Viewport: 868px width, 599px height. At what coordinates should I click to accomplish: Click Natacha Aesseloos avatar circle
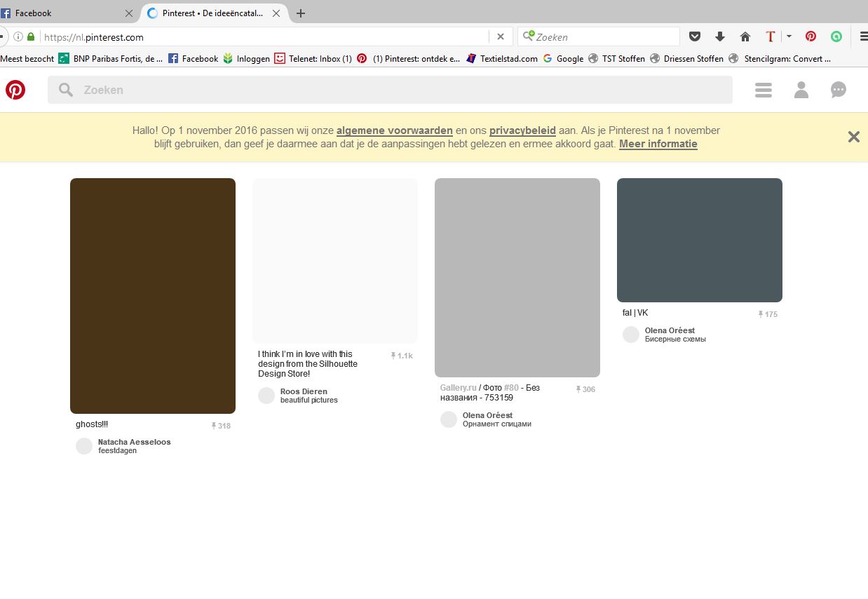[84, 446]
